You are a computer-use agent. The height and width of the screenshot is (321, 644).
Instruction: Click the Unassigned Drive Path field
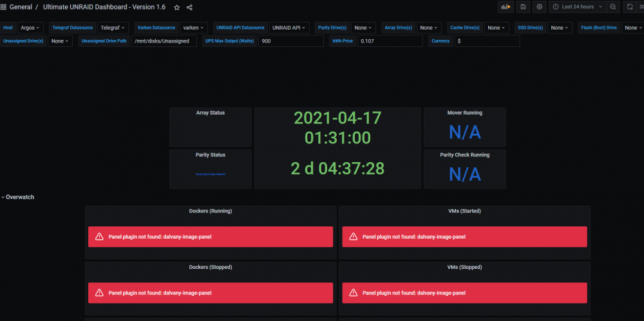click(x=164, y=41)
